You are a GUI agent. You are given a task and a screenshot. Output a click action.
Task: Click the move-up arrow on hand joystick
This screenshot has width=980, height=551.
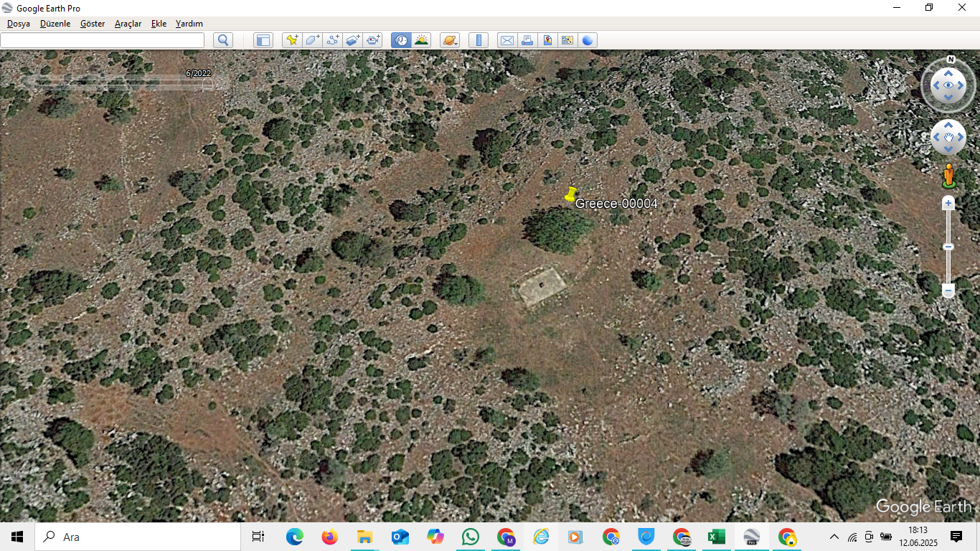(948, 126)
